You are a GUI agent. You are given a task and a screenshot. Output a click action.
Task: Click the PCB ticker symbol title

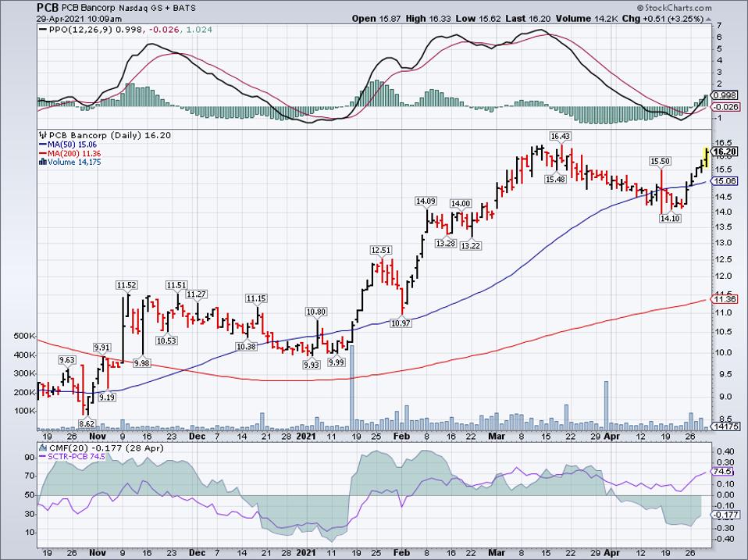coord(46,8)
